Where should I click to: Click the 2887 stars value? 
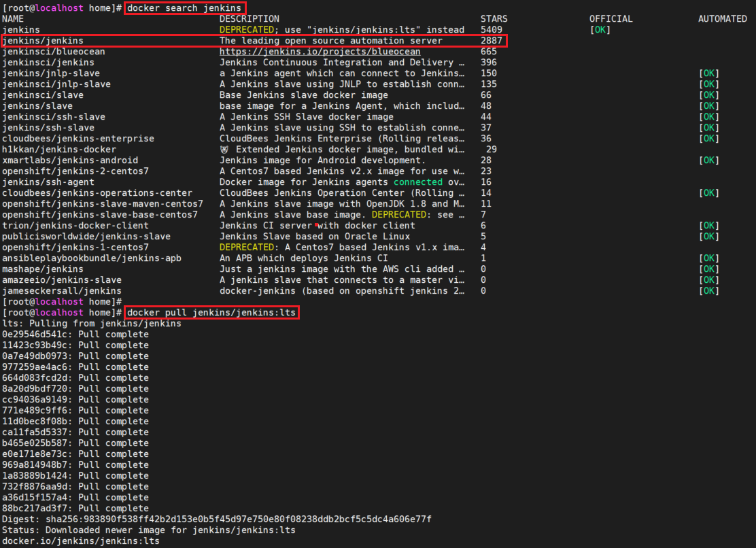492,41
